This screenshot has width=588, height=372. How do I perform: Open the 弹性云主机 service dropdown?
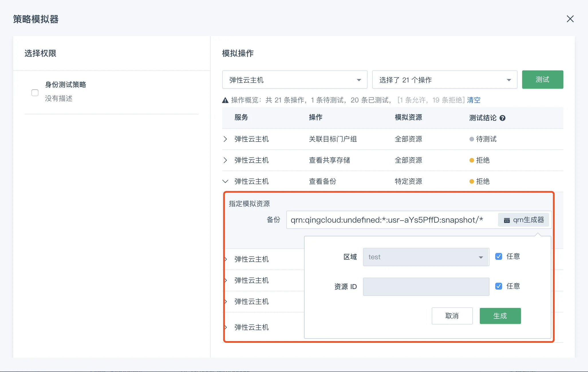coord(294,80)
